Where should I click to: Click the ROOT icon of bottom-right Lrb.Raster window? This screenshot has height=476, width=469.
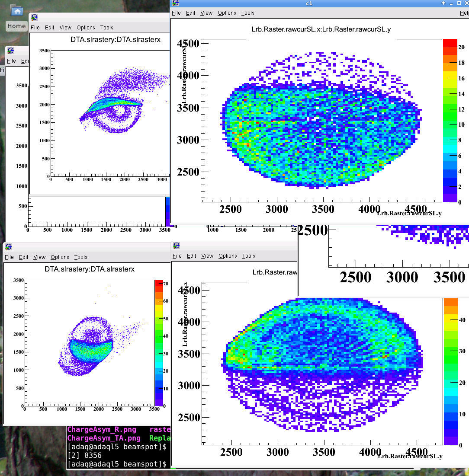pos(177,246)
